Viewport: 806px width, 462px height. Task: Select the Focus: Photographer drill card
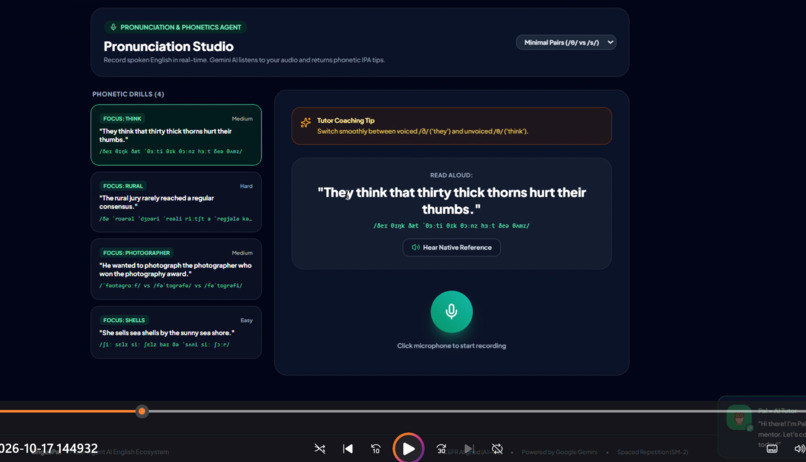176,269
